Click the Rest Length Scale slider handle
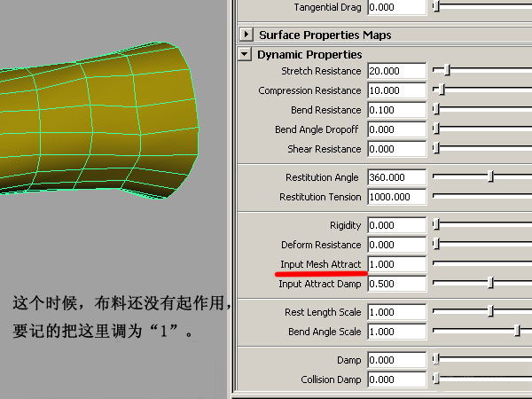This screenshot has width=532, height=399. 490,311
